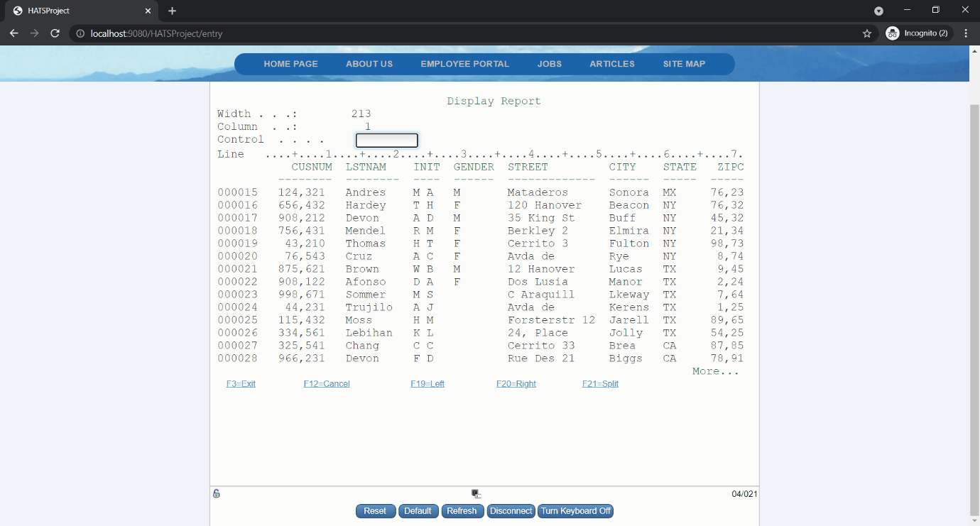This screenshot has width=980, height=526.
Task: Open the Chrome three-dot menu
Action: tap(966, 33)
